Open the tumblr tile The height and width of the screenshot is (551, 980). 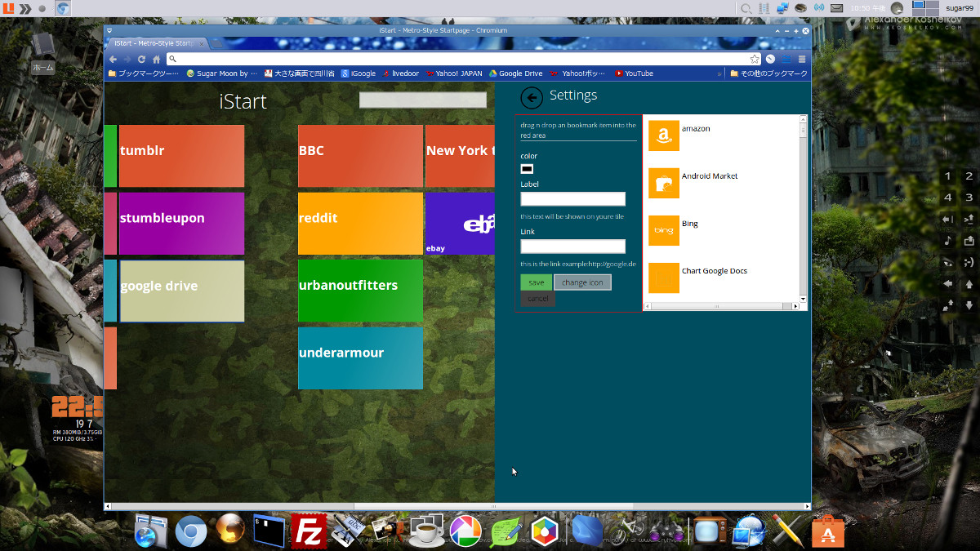(181, 156)
